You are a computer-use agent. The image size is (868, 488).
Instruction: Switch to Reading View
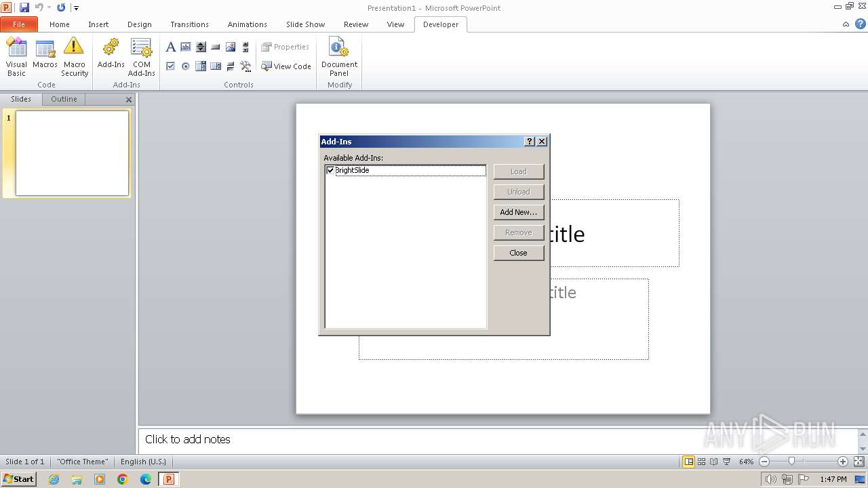pyautogui.click(x=714, y=462)
